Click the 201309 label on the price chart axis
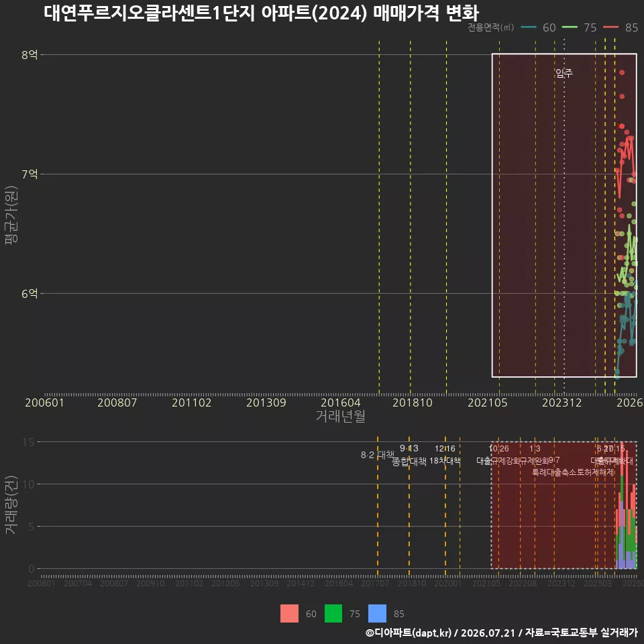This screenshot has height=644, width=644. pos(266,402)
